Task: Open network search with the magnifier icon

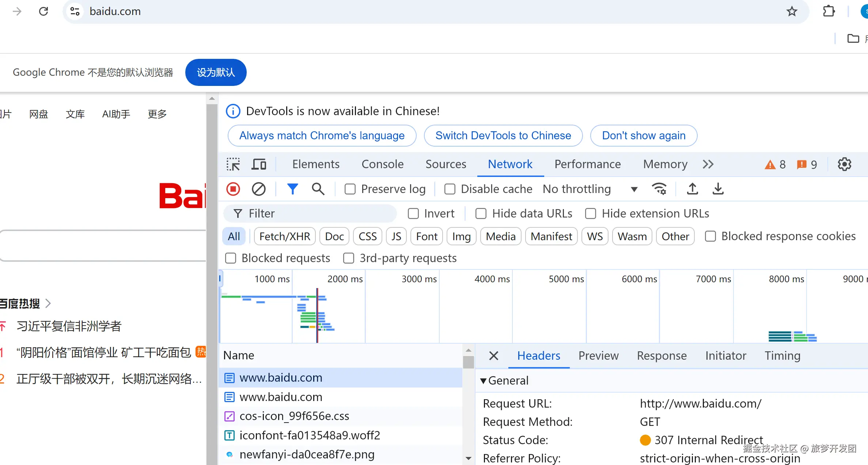Action: (x=318, y=189)
